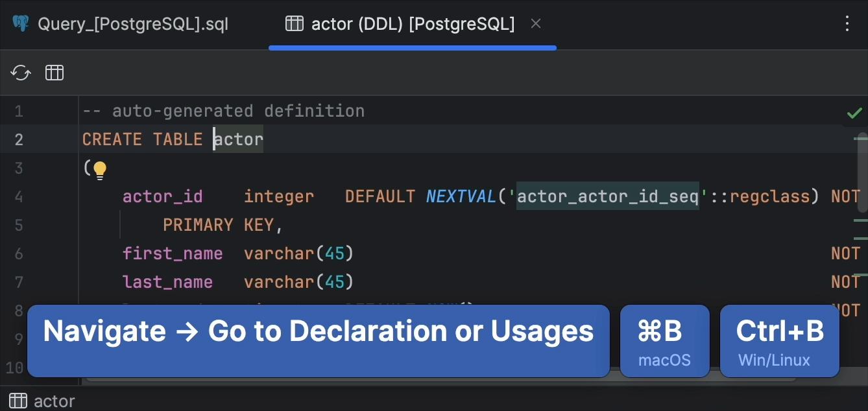The height and width of the screenshot is (411, 868).
Task: Click the intention lightbulb on line 3
Action: (99, 170)
